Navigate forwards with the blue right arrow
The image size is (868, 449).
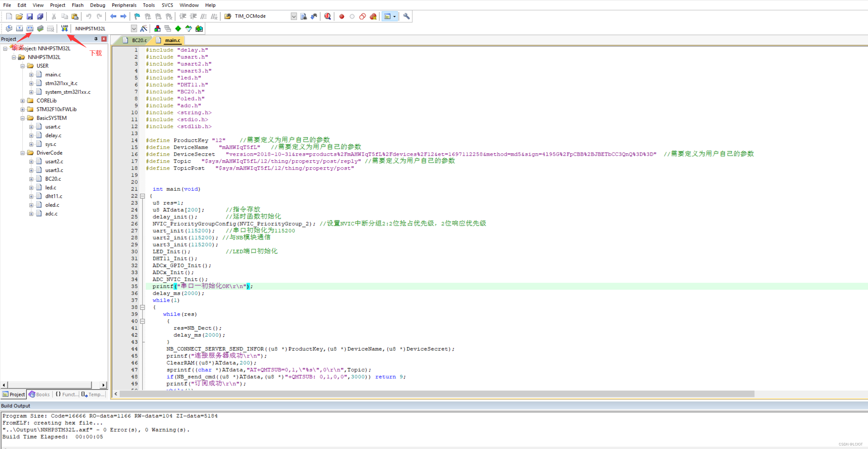[123, 16]
